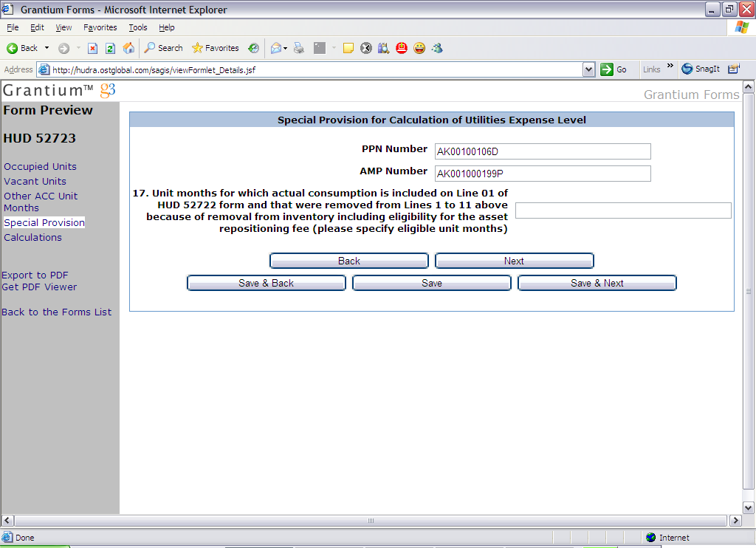Click the Save button
Viewport: 756px width, 548px height.
coord(431,283)
